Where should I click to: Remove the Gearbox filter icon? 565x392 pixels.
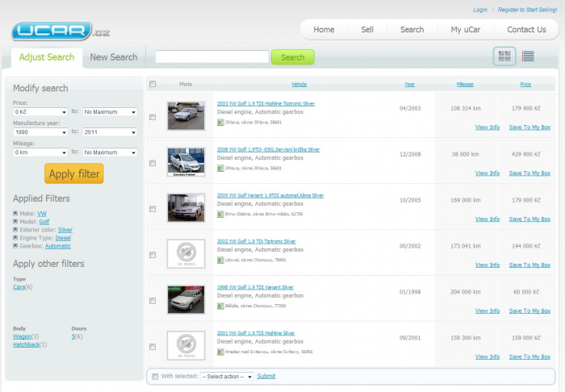(x=15, y=246)
